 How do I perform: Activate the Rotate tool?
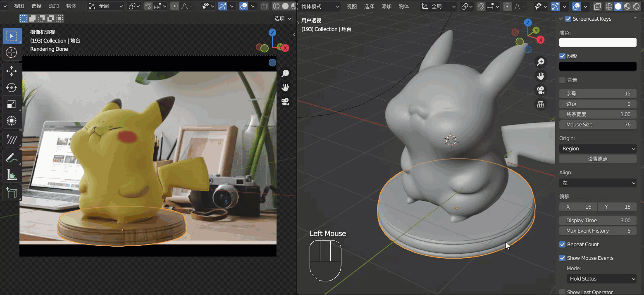pyautogui.click(x=12, y=88)
